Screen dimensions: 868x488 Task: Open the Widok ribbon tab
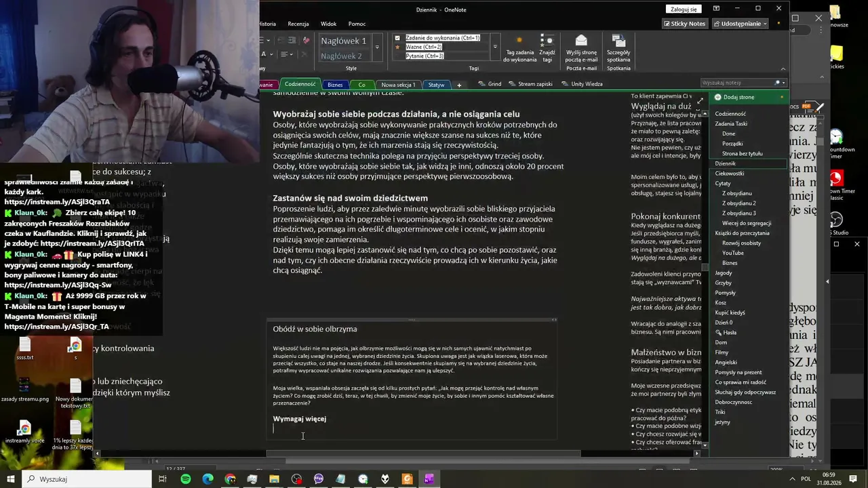click(x=328, y=24)
